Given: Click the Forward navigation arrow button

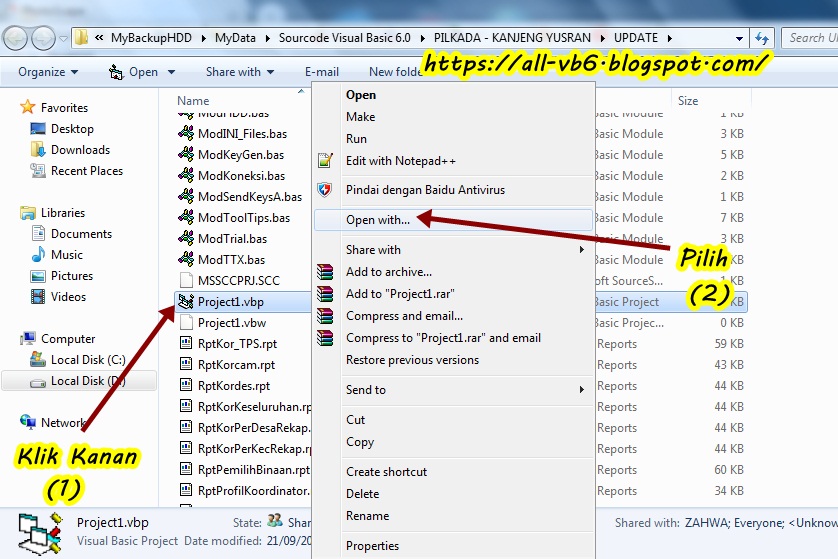Looking at the screenshot, I should [43, 38].
